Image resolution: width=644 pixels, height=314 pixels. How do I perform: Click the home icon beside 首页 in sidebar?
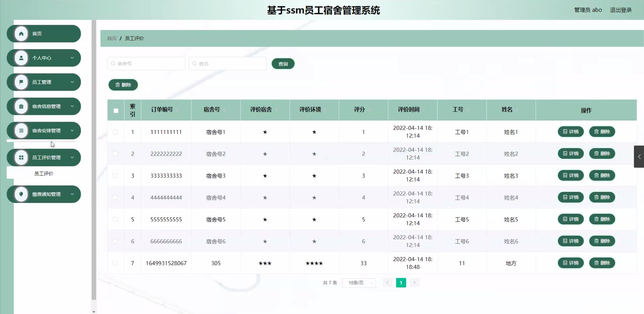click(x=21, y=33)
